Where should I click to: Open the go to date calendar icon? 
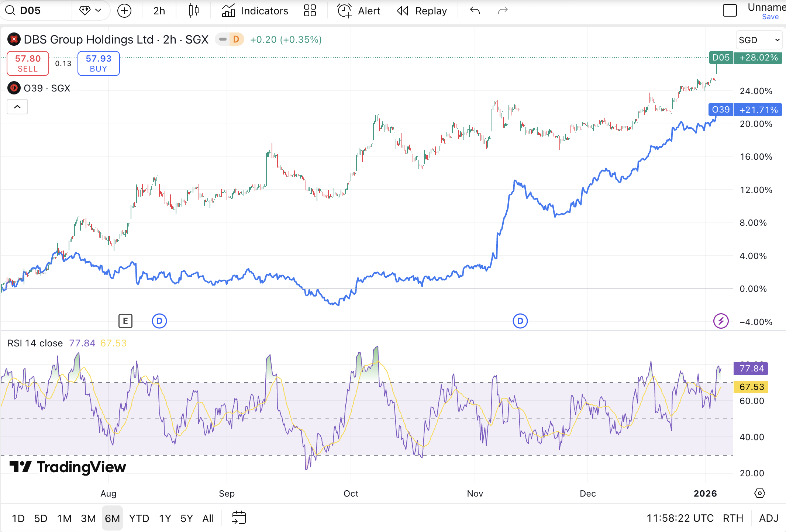(239, 518)
